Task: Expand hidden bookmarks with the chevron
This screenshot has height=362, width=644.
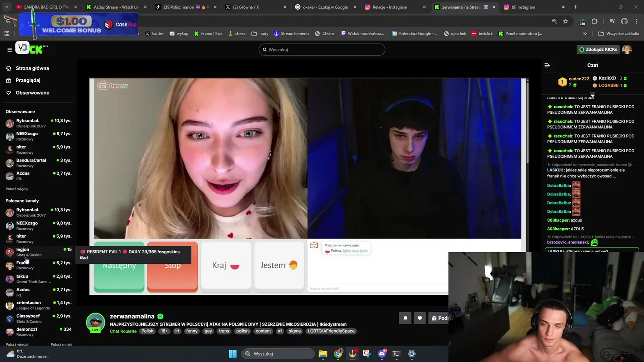Action: pyautogui.click(x=585, y=34)
